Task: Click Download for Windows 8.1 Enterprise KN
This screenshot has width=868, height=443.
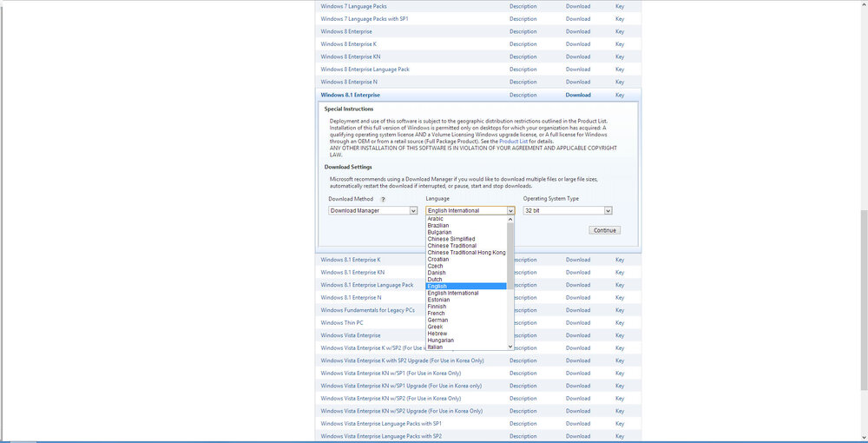Action: (x=578, y=273)
